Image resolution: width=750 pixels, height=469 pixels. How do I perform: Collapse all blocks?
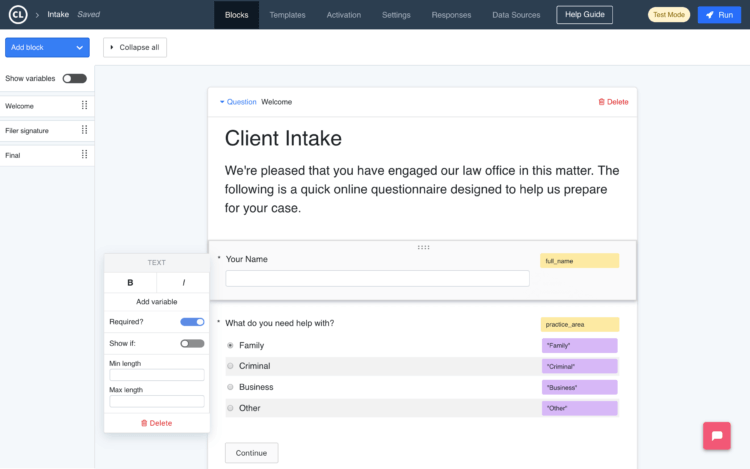pyautogui.click(x=135, y=47)
